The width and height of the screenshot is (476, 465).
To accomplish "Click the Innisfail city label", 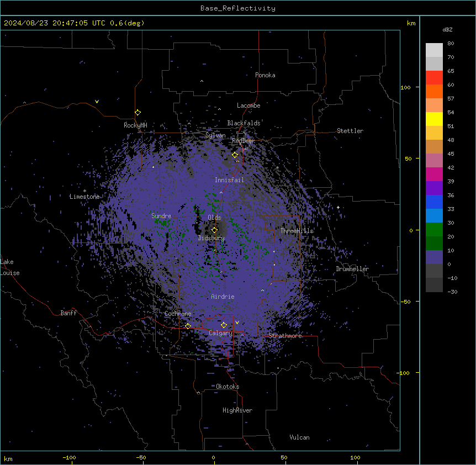I will (229, 180).
